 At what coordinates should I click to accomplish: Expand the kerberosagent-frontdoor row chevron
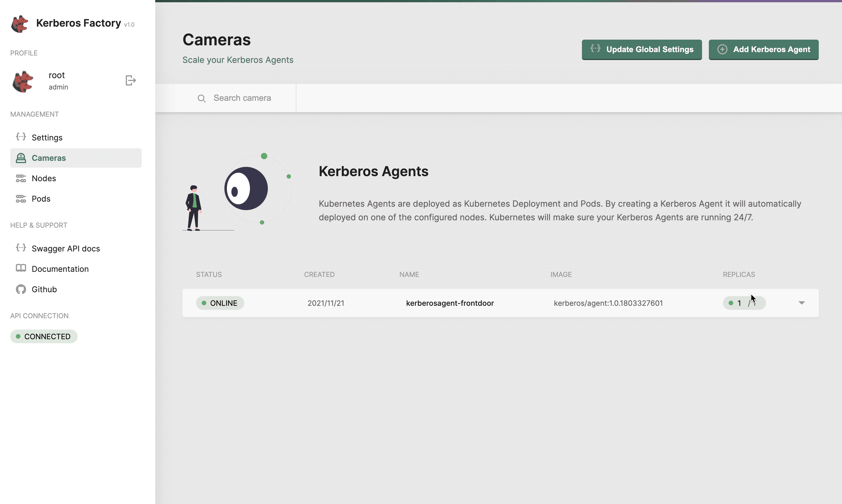tap(802, 303)
